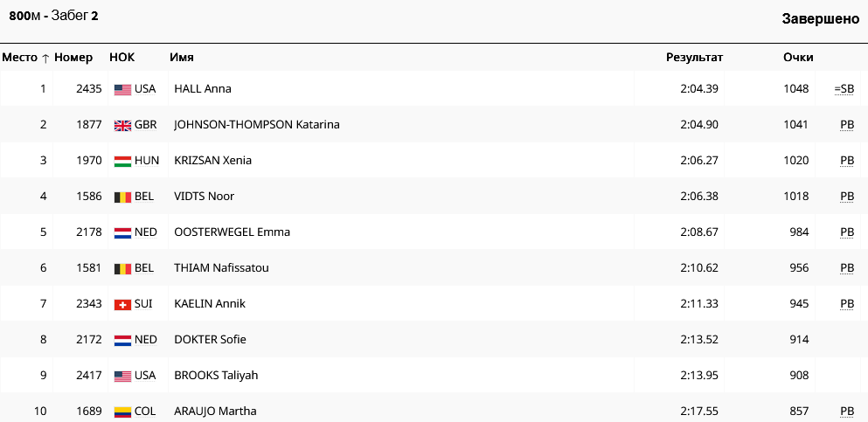This screenshot has height=422, width=868.
Task: Click the Switzerland flag icon
Action: pyautogui.click(x=122, y=304)
